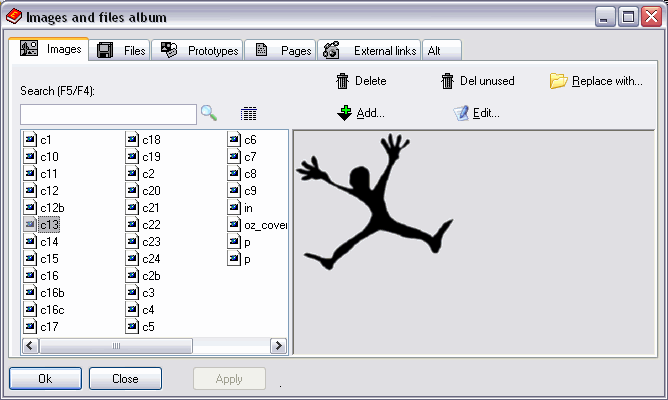Click the Edit pencil icon
This screenshot has width=668, height=400.
pos(461,113)
